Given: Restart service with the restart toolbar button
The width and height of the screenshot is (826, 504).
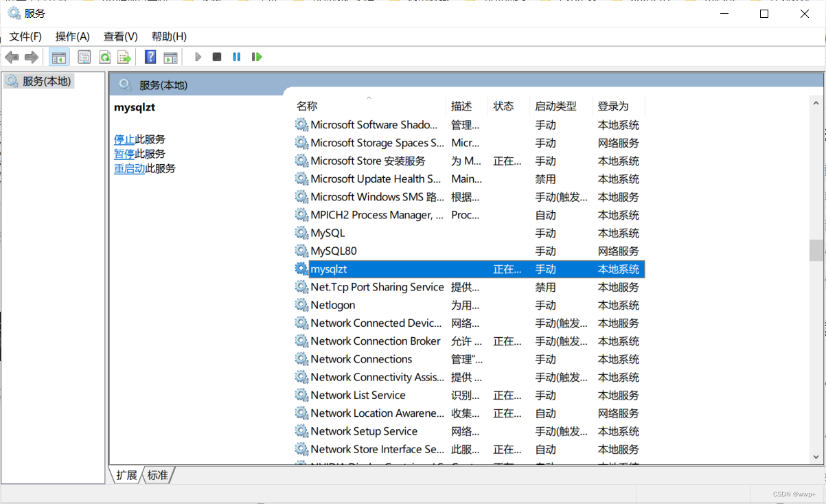Looking at the screenshot, I should [257, 57].
